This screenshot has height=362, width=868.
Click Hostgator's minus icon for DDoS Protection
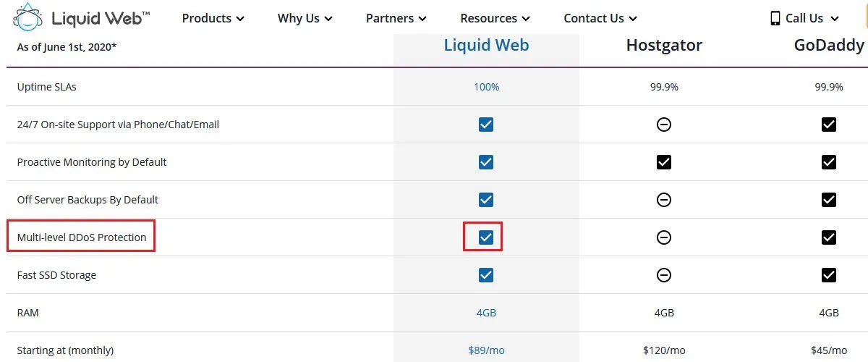pos(664,237)
